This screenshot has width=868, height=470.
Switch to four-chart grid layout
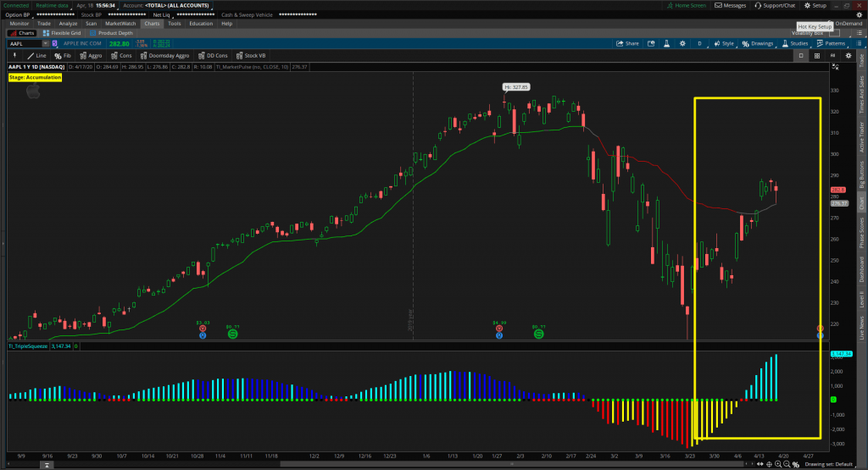point(816,55)
